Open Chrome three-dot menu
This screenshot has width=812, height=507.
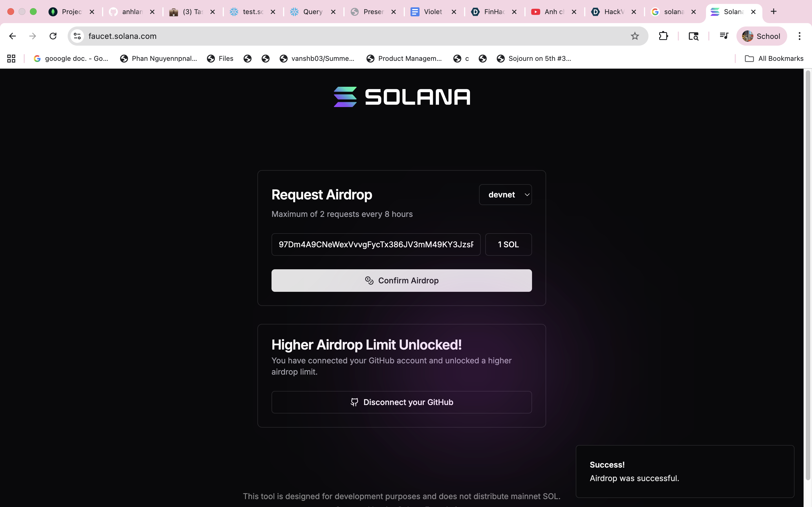pos(799,36)
